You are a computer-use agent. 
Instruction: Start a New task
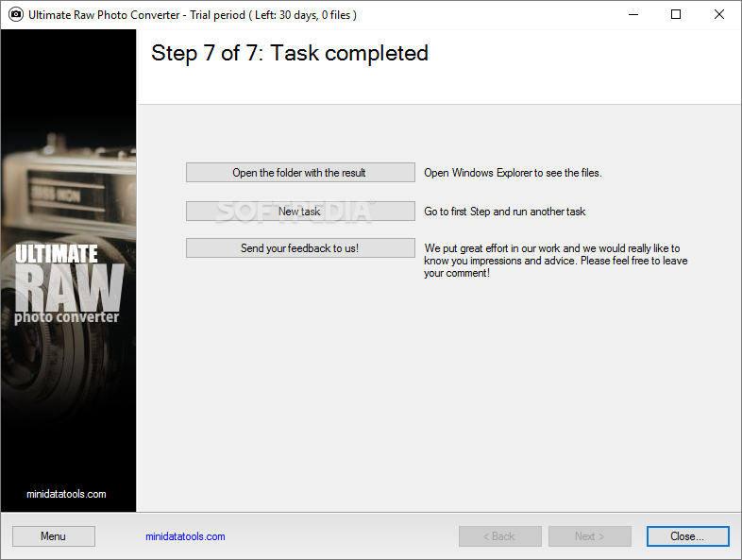[x=300, y=212]
